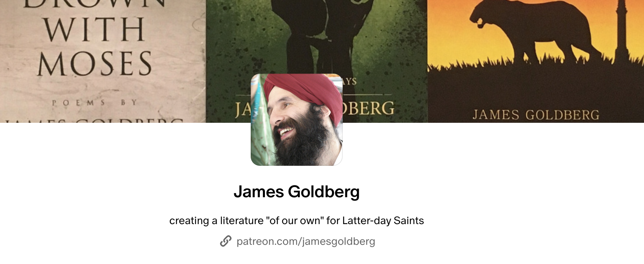The height and width of the screenshot is (264, 644).
Task: Open James Goldberg's profile avatar photo
Action: (296, 120)
